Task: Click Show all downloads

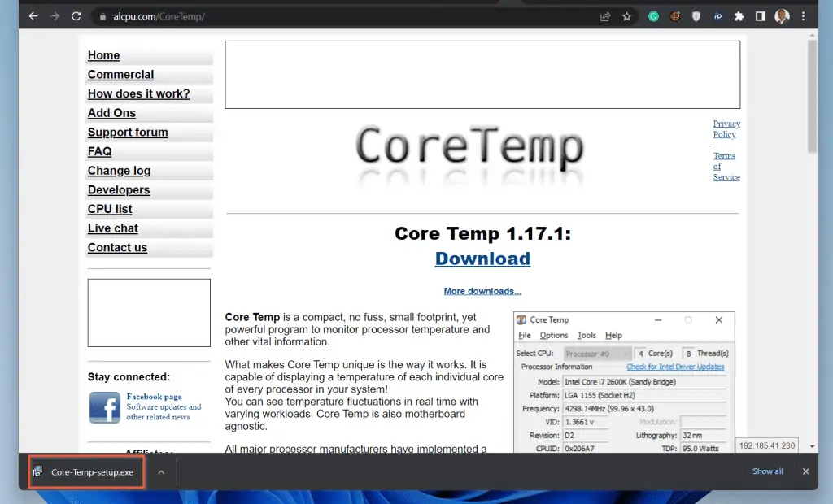Action: click(x=767, y=471)
